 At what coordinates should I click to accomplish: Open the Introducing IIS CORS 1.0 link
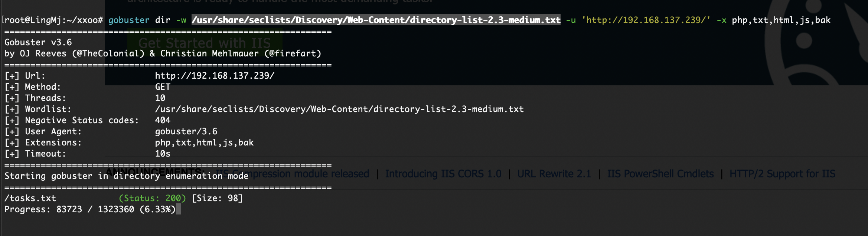coord(443,174)
